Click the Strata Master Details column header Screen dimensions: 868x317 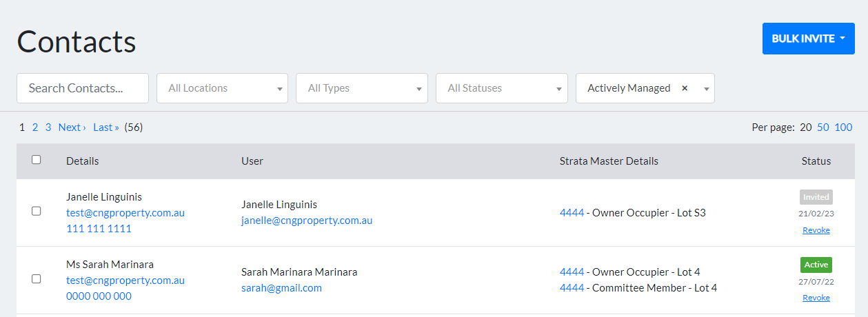tap(609, 161)
